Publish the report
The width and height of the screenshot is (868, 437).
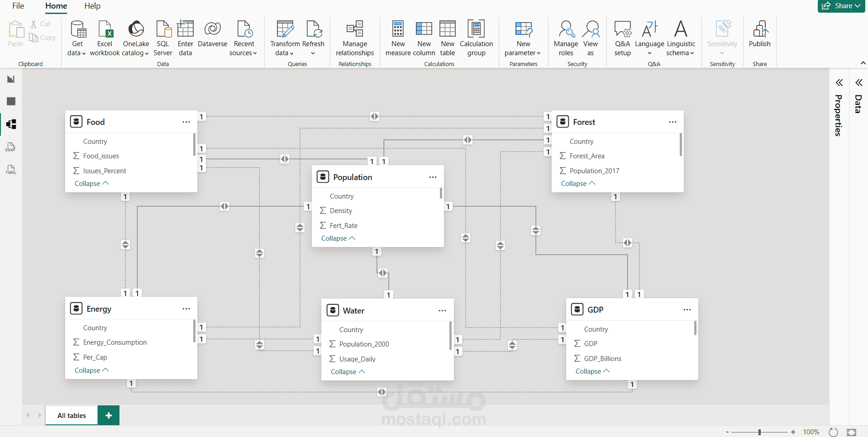pyautogui.click(x=760, y=34)
